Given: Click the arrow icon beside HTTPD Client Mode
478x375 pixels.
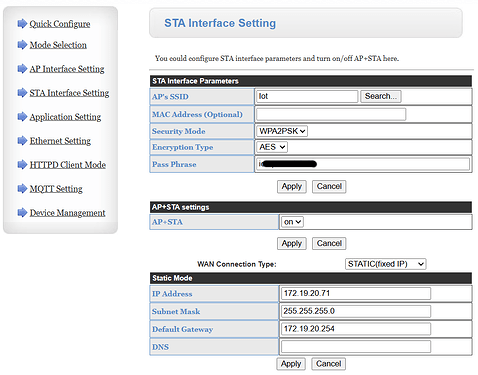Looking at the screenshot, I should point(22,165).
